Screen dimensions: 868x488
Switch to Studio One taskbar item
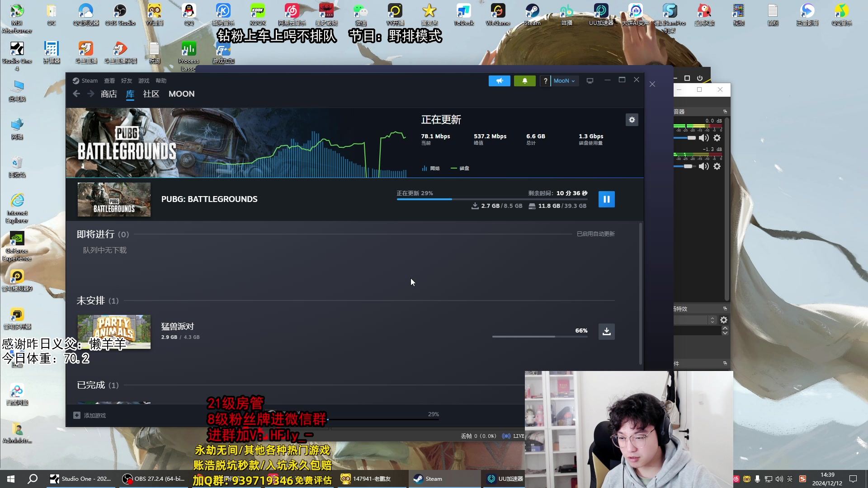click(81, 479)
